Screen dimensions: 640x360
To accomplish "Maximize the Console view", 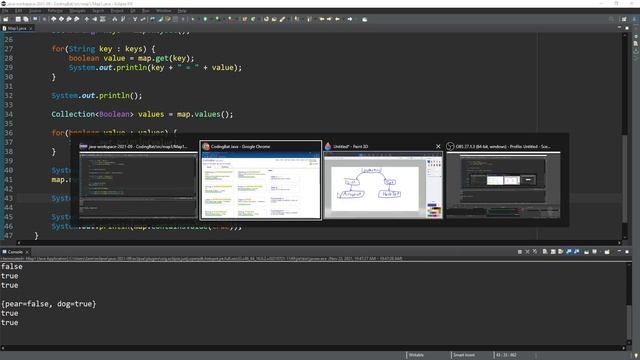I will coord(627,252).
